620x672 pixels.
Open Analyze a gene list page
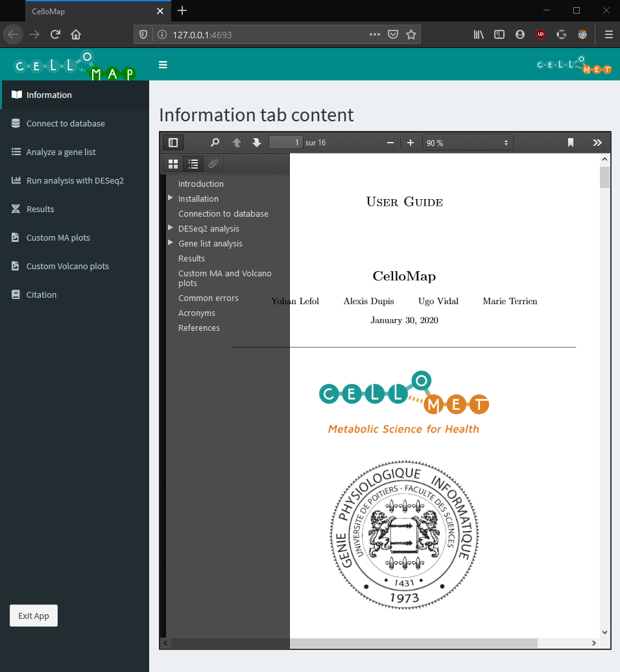(x=75, y=152)
